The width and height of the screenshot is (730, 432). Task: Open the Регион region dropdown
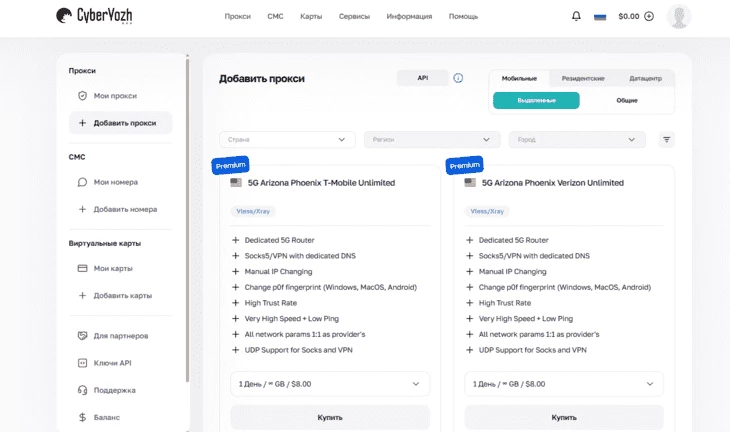click(432, 140)
